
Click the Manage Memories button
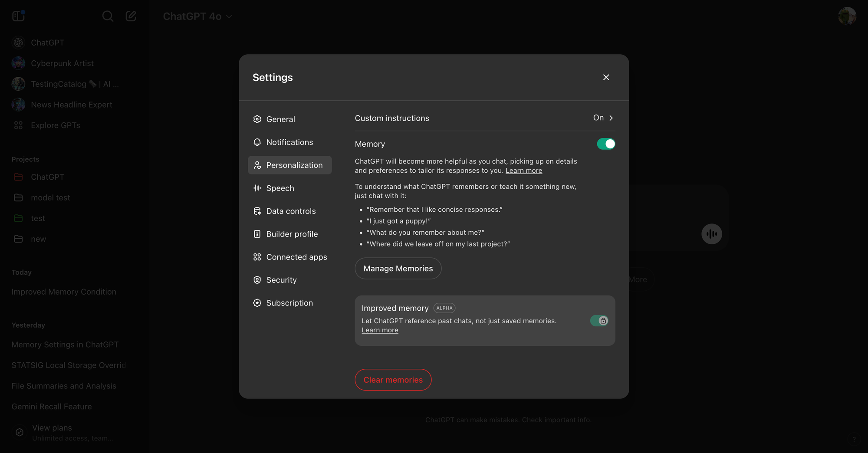pyautogui.click(x=398, y=268)
